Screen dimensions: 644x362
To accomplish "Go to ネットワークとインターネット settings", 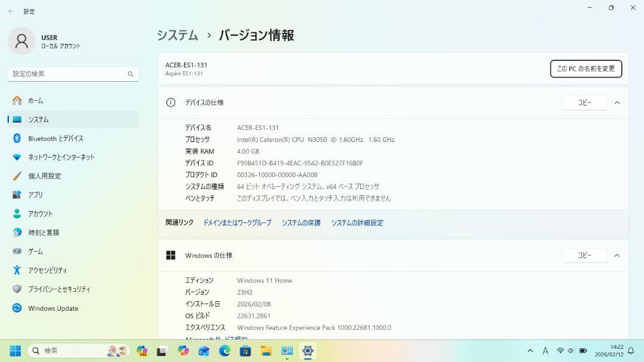I will [73, 157].
